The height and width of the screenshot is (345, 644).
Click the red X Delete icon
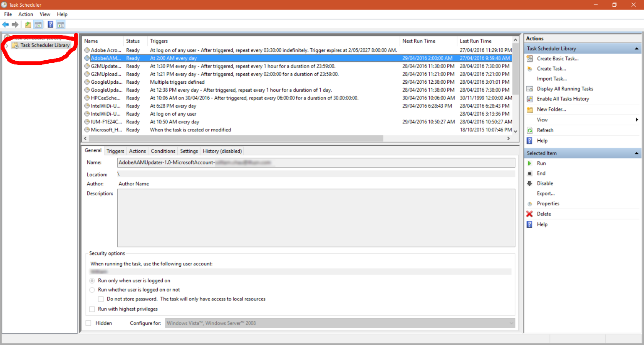click(530, 214)
